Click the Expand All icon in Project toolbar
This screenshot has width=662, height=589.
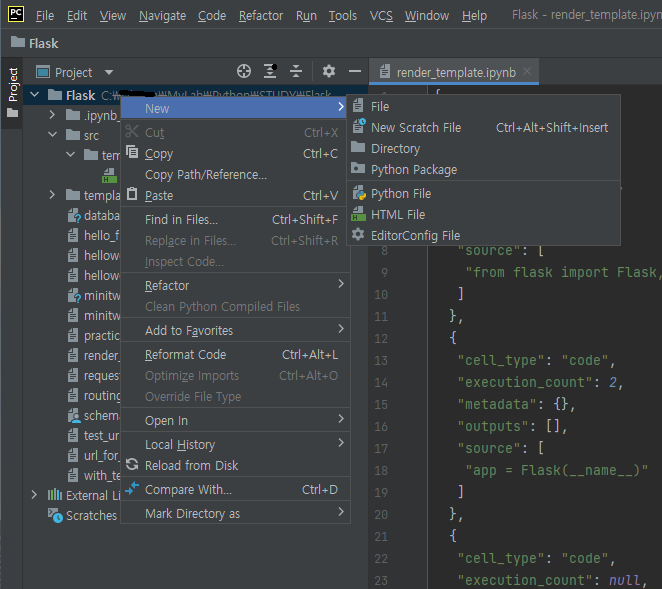pos(270,71)
